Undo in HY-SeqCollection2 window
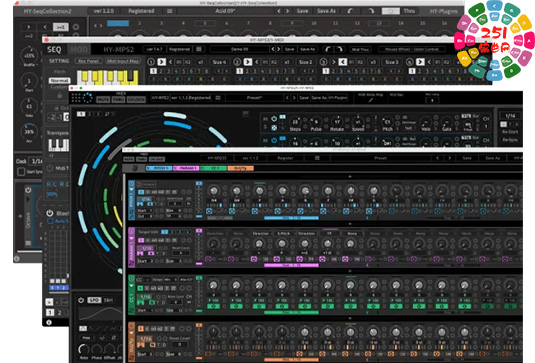The height and width of the screenshot is (363, 535). [x=350, y=11]
